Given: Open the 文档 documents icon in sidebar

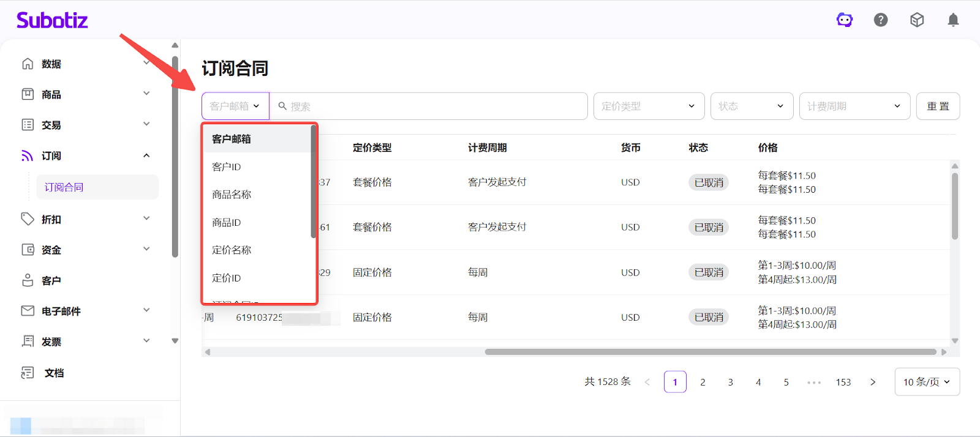Looking at the screenshot, I should click(28, 373).
